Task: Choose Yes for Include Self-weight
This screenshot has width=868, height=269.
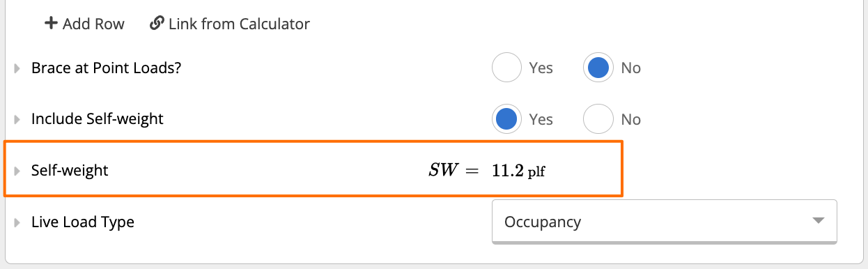Action: 506,119
